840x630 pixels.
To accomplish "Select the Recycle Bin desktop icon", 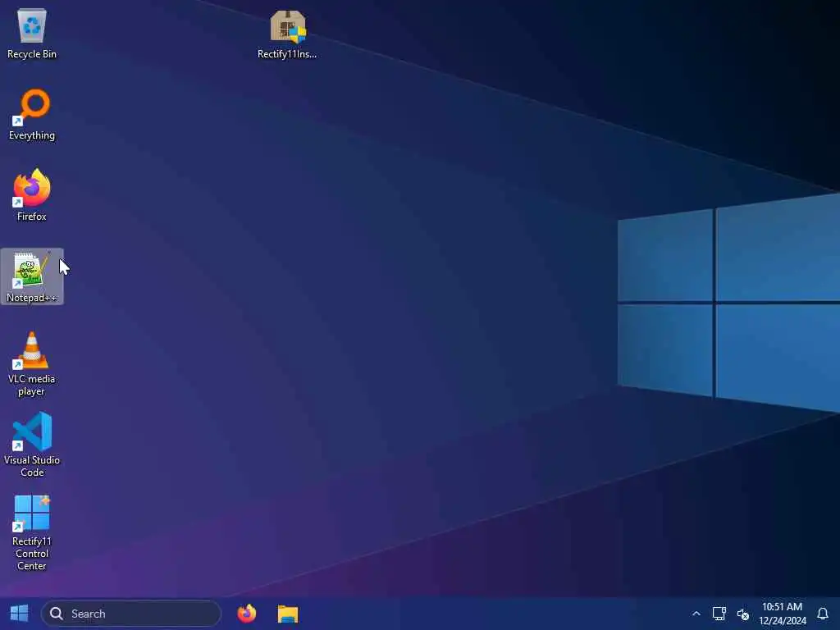I will tap(32, 33).
